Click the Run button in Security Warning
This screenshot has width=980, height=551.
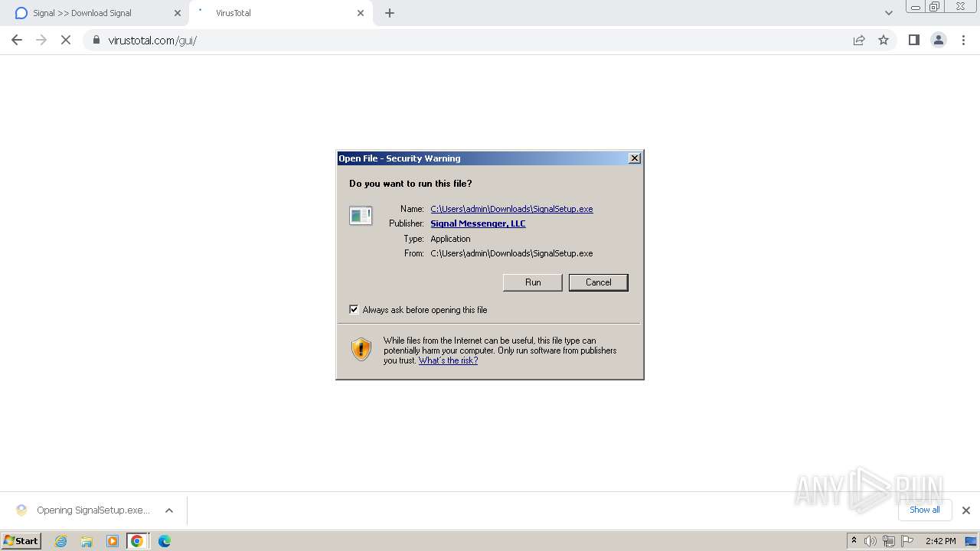(533, 282)
